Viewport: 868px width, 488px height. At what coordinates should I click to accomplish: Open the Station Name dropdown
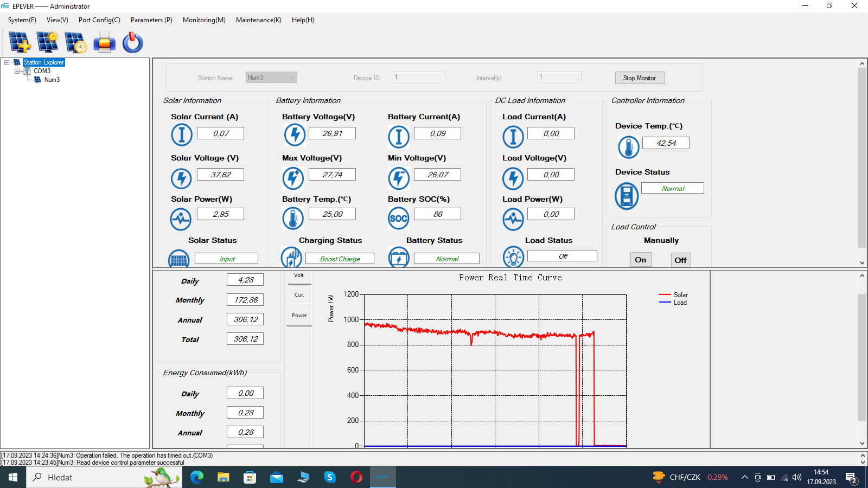tap(271, 78)
